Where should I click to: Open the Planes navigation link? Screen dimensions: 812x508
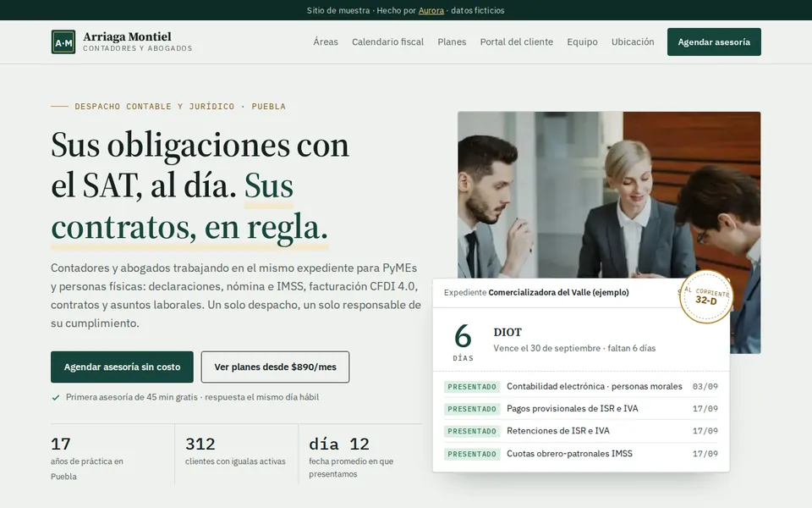pyautogui.click(x=452, y=42)
